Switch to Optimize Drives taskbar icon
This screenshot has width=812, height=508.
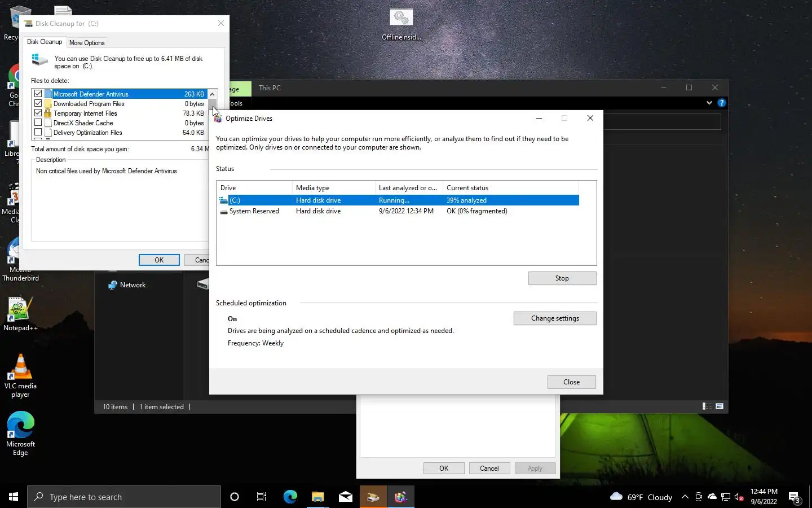coord(400,497)
